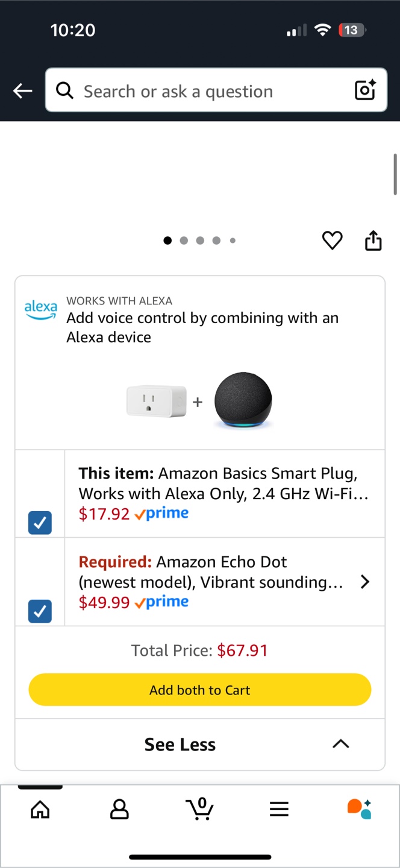
Task: Tap the share icon
Action: coord(373,240)
